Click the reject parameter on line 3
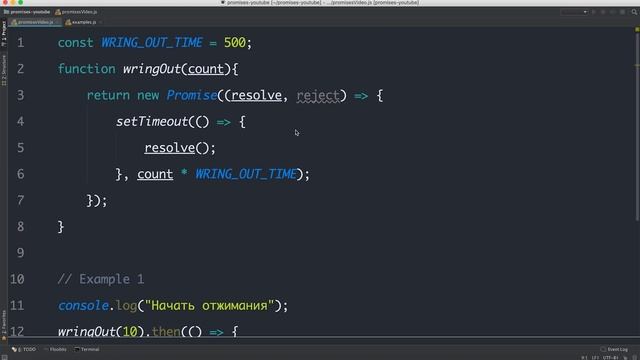The image size is (640, 360). 318,96
